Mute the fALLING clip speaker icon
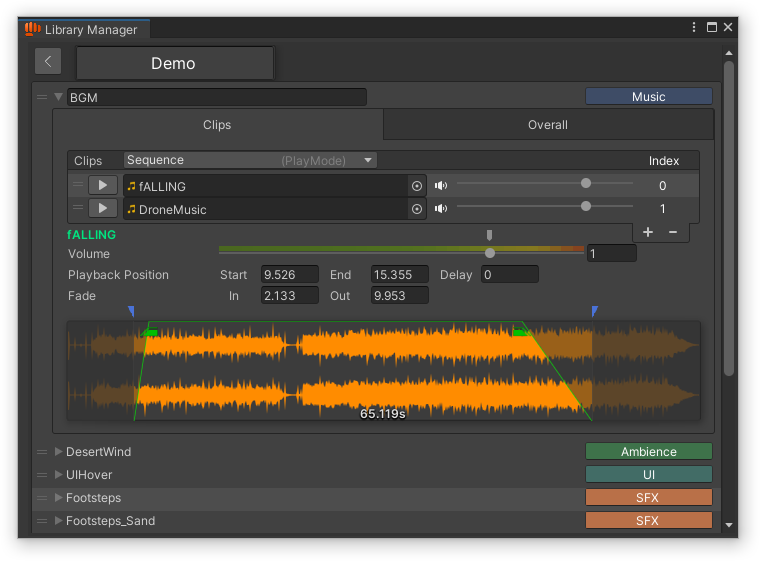 pos(441,185)
